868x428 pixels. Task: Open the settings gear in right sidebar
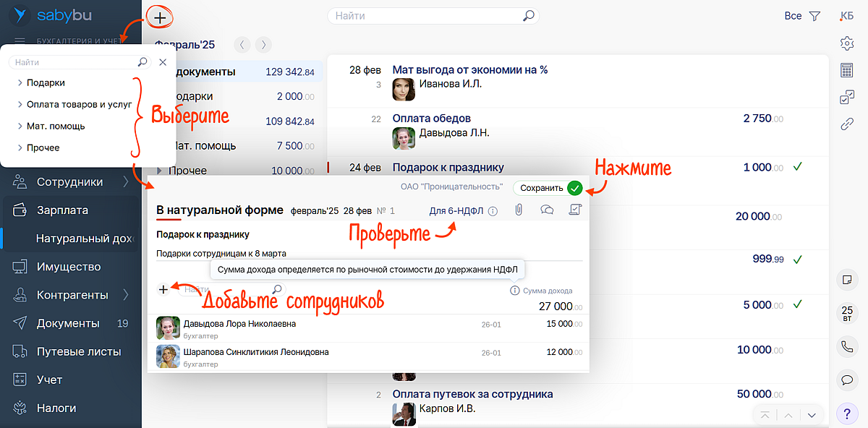tap(847, 43)
